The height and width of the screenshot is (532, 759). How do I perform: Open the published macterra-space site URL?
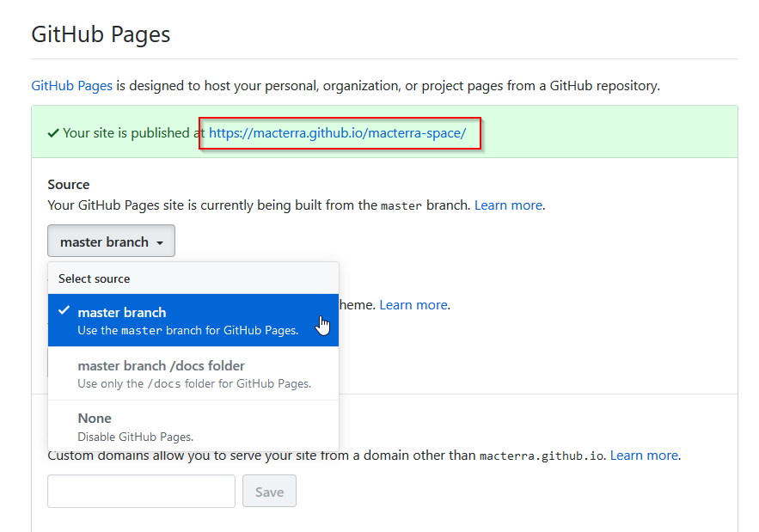tap(339, 133)
